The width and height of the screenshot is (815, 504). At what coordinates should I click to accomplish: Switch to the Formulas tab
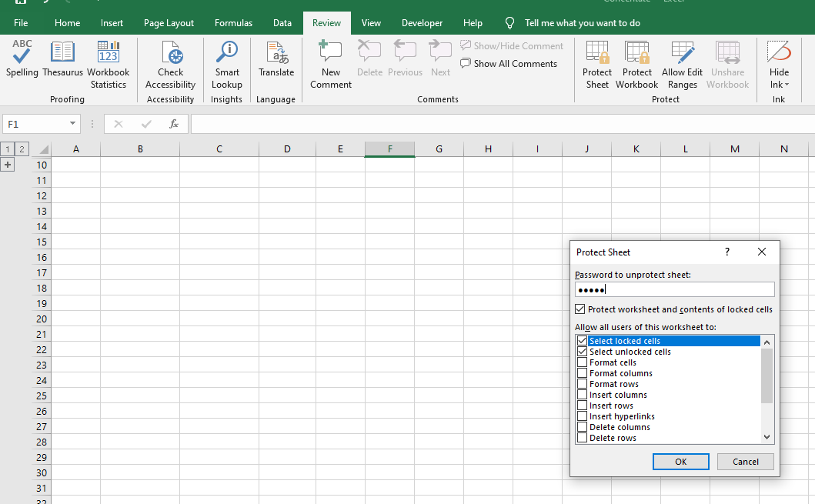pyautogui.click(x=233, y=23)
